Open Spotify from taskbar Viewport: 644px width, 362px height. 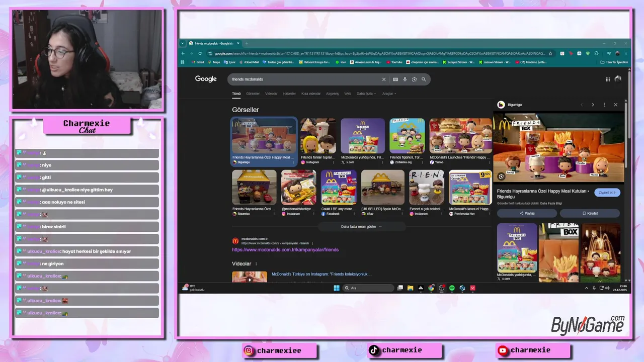pos(452,288)
